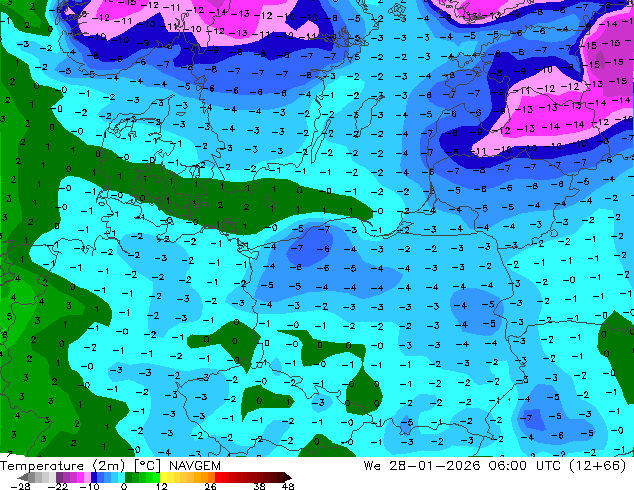Click the 'NAVGEM' model name label

tap(195, 466)
